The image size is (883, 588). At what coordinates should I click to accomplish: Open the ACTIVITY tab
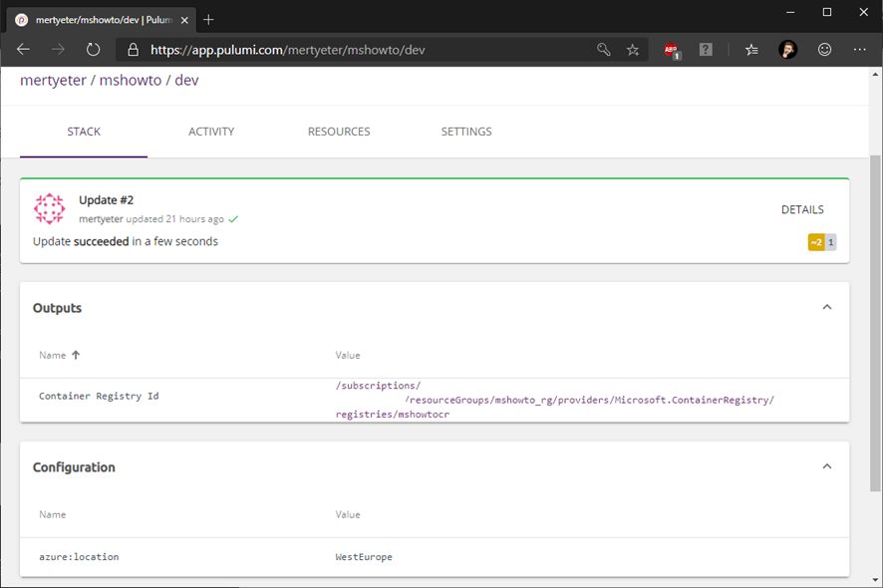[x=211, y=132]
